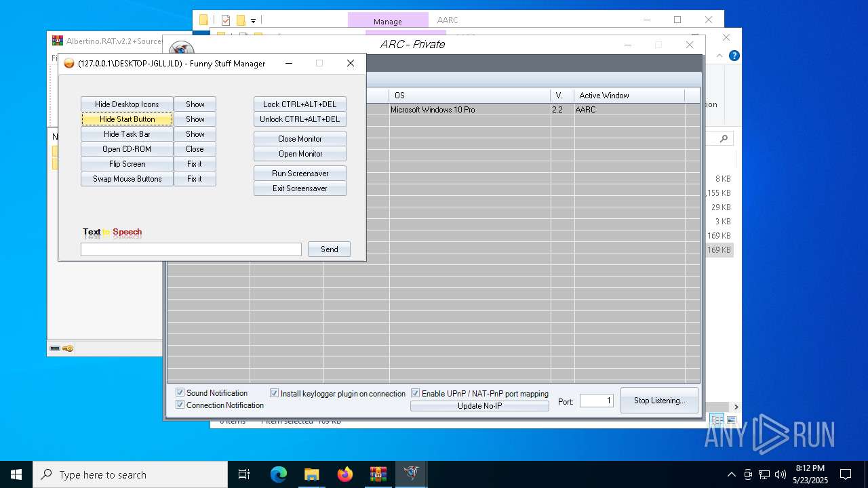Click the Flip Screen button
Image resolution: width=868 pixels, height=488 pixels.
click(x=127, y=164)
